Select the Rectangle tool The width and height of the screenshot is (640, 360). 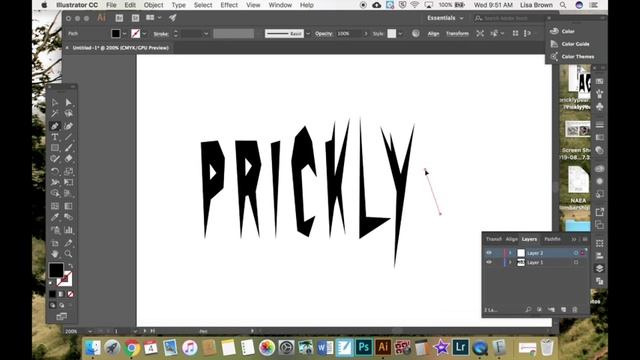pyautogui.click(x=55, y=148)
